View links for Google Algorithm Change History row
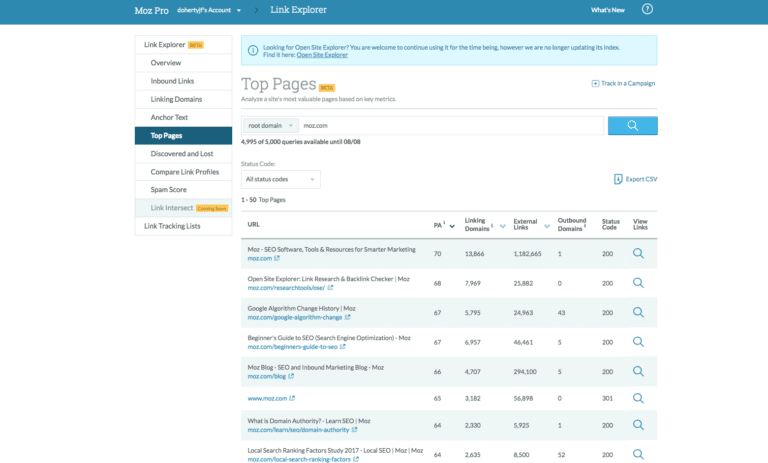Screen dimensions: 768x463 pos(638,312)
